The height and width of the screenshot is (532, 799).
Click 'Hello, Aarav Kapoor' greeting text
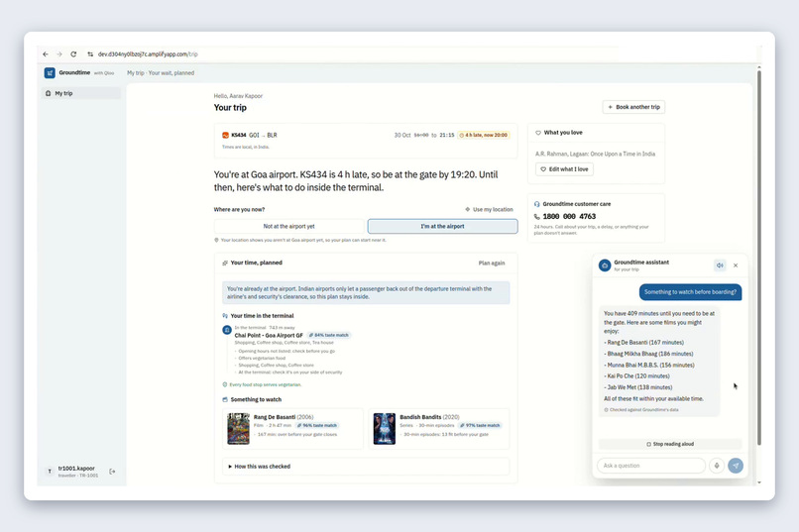click(239, 96)
